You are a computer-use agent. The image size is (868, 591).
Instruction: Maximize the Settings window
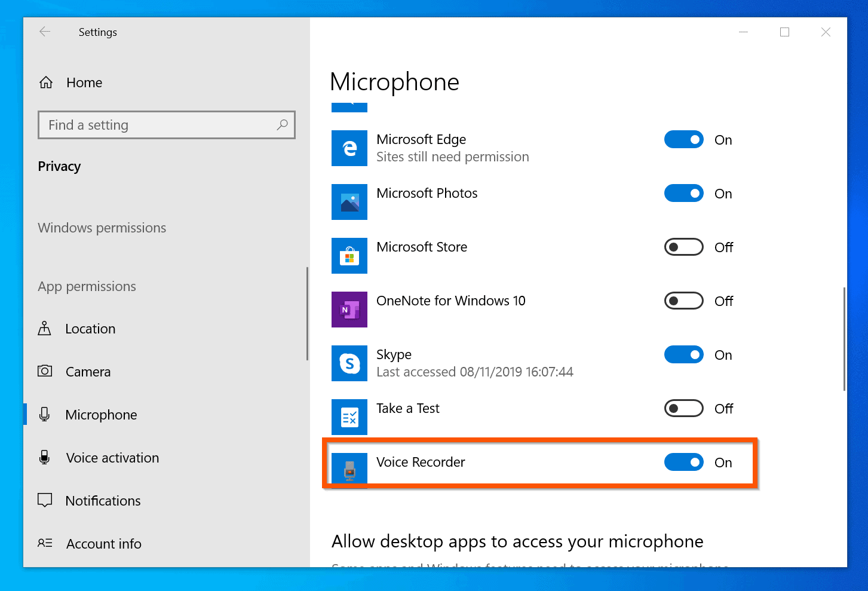click(785, 32)
